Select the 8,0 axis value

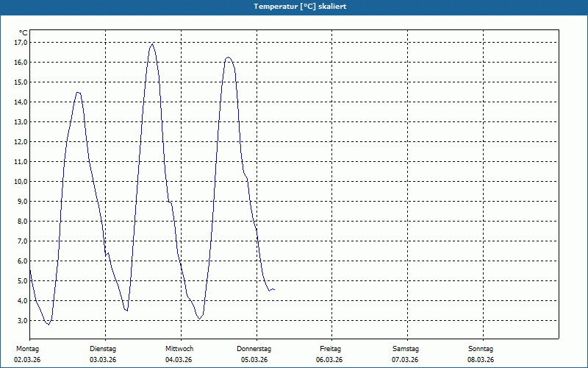tap(22, 222)
